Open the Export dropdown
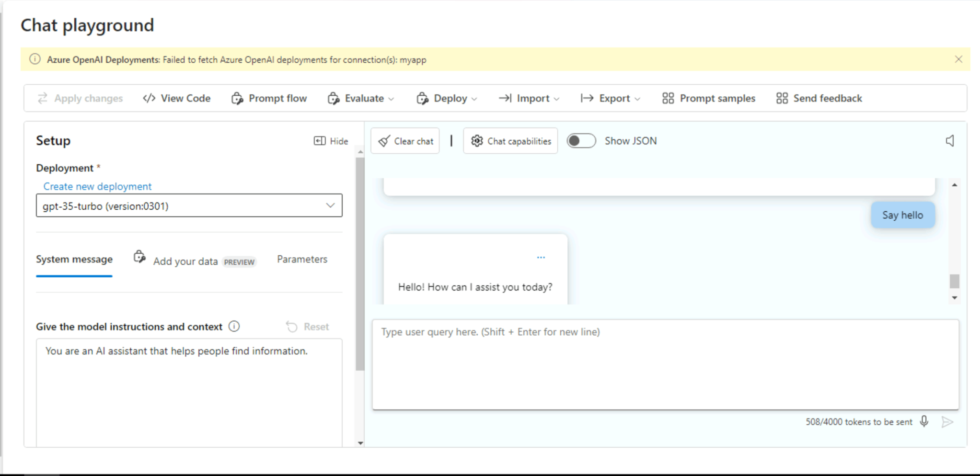The width and height of the screenshot is (980, 476). point(610,98)
